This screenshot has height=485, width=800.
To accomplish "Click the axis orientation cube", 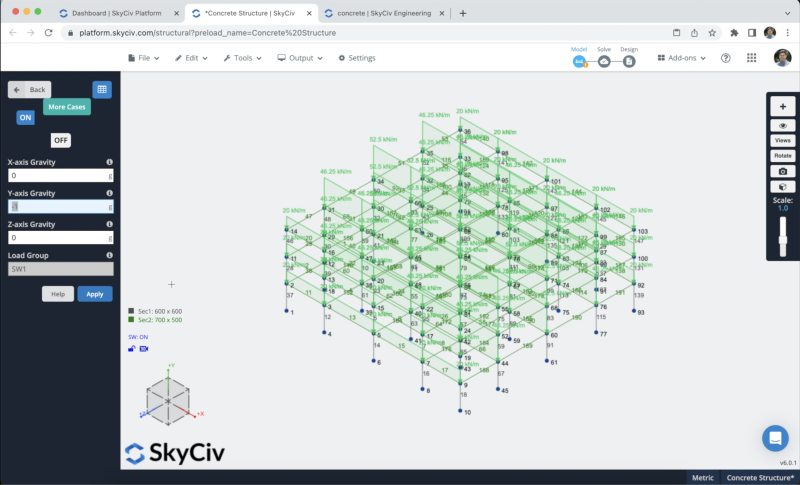I will click(x=168, y=401).
